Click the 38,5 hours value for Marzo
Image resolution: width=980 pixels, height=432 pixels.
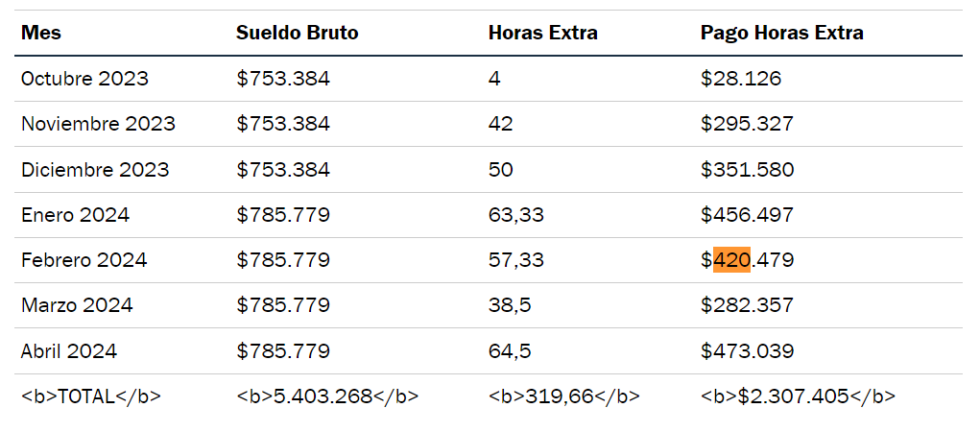[x=510, y=305]
